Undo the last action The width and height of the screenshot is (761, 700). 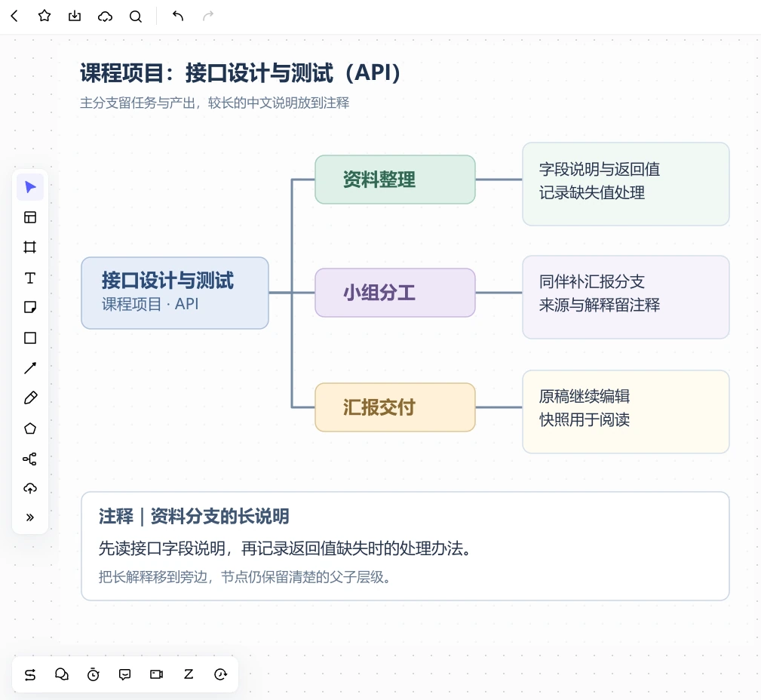click(x=178, y=16)
